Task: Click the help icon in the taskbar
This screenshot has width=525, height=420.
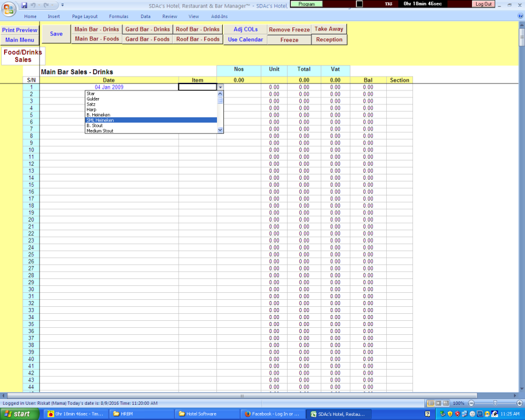Action: point(428,414)
